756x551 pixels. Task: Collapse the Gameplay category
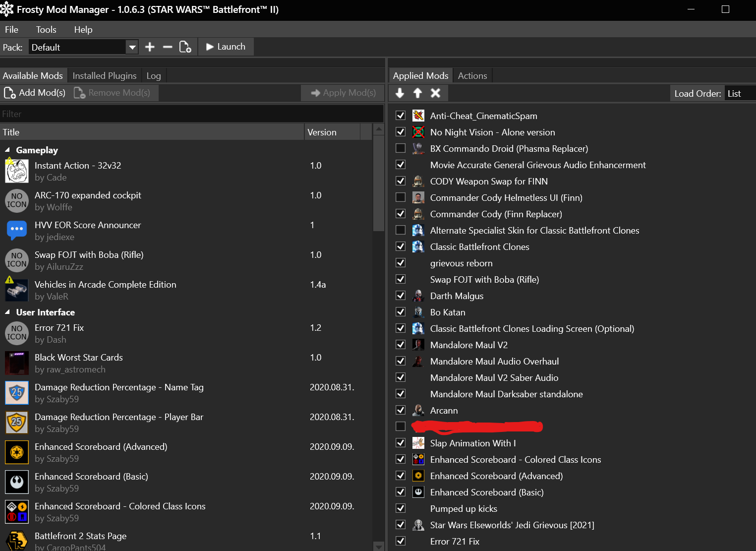7,150
